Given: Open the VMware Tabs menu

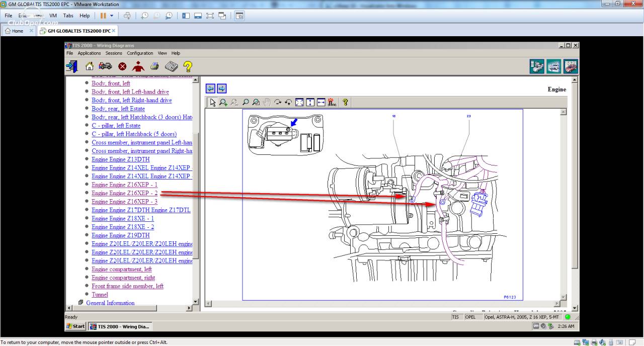Looking at the screenshot, I should coord(68,16).
